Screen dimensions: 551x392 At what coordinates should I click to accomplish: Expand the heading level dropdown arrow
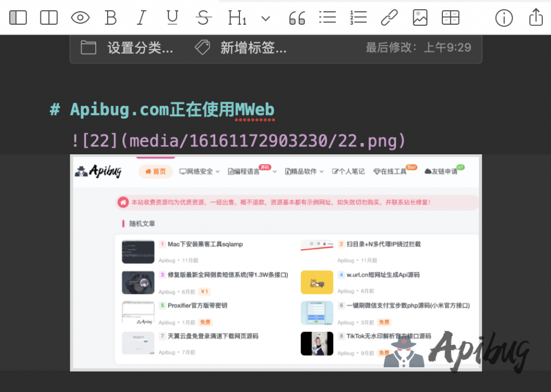coord(265,18)
